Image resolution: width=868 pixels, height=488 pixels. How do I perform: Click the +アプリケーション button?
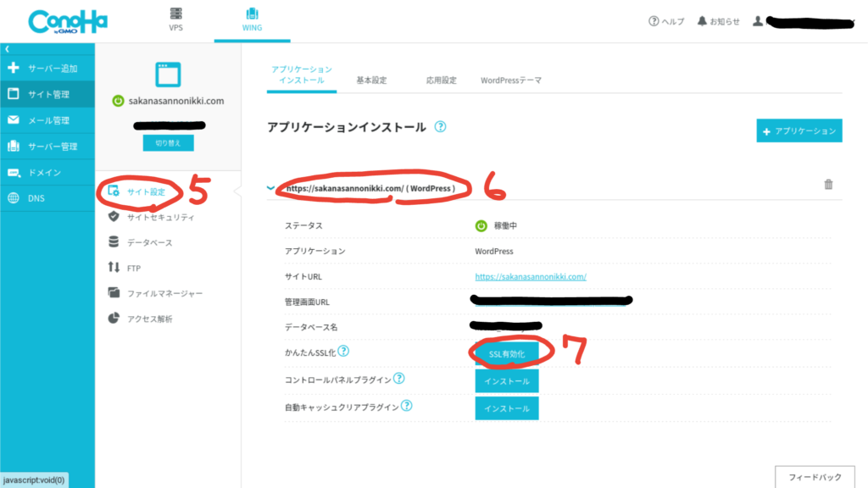(x=799, y=130)
